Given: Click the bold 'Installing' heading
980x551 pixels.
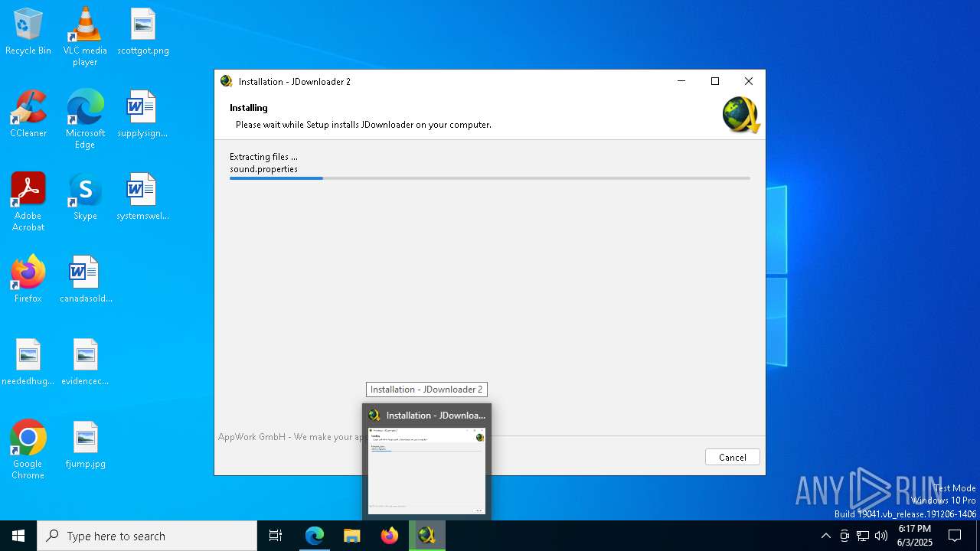Looking at the screenshot, I should click(249, 108).
